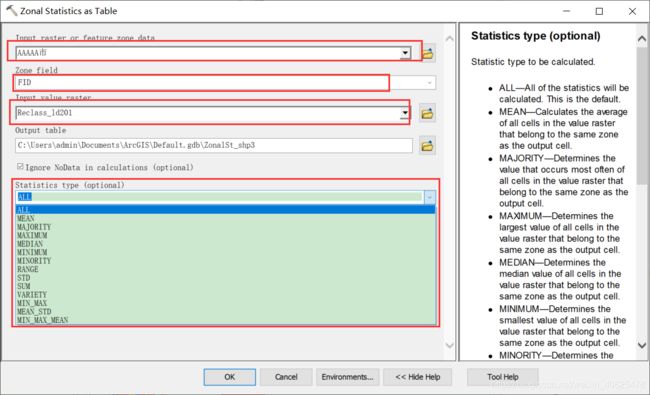Image resolution: width=650 pixels, height=395 pixels.
Task: Select MIN_MAX statistics option
Action: pyautogui.click(x=226, y=303)
